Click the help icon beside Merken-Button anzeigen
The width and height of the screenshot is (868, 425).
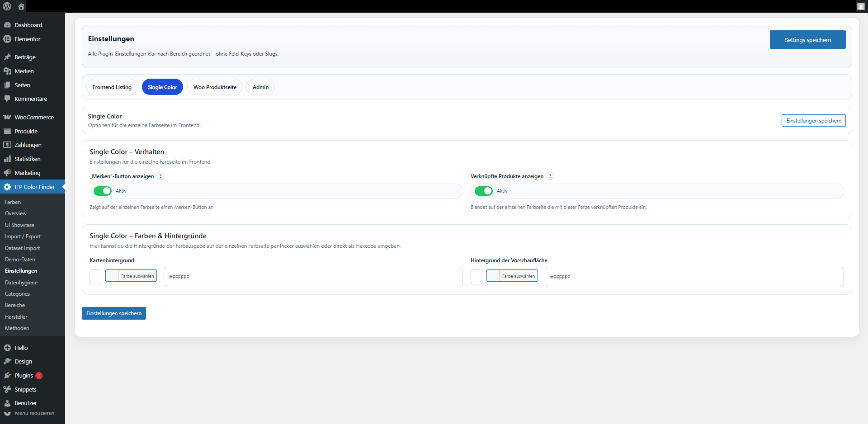pos(160,176)
